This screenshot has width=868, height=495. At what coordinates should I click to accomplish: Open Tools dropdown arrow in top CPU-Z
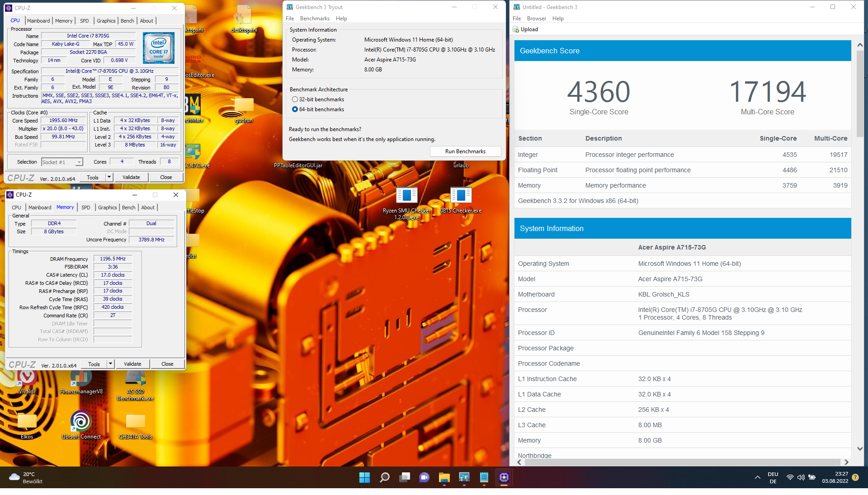point(109,178)
